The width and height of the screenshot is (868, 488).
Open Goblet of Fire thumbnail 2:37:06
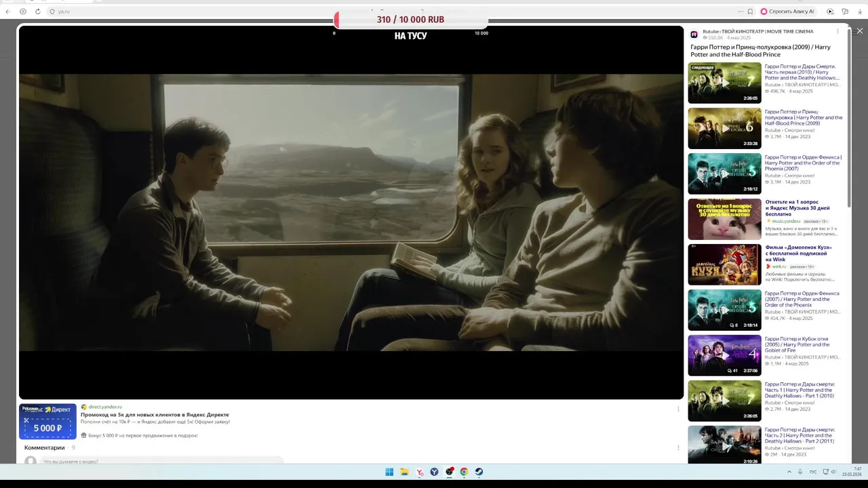click(x=724, y=355)
